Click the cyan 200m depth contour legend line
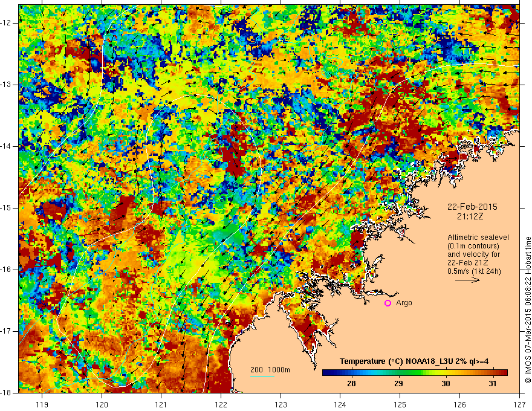The width and height of the screenshot is (532, 411). (x=262, y=376)
